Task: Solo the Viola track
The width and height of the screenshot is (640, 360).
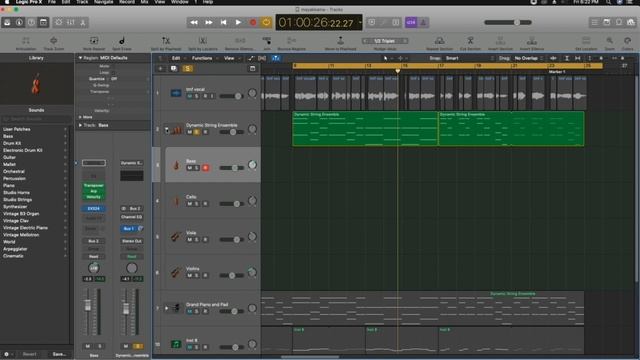Action: click(x=197, y=240)
